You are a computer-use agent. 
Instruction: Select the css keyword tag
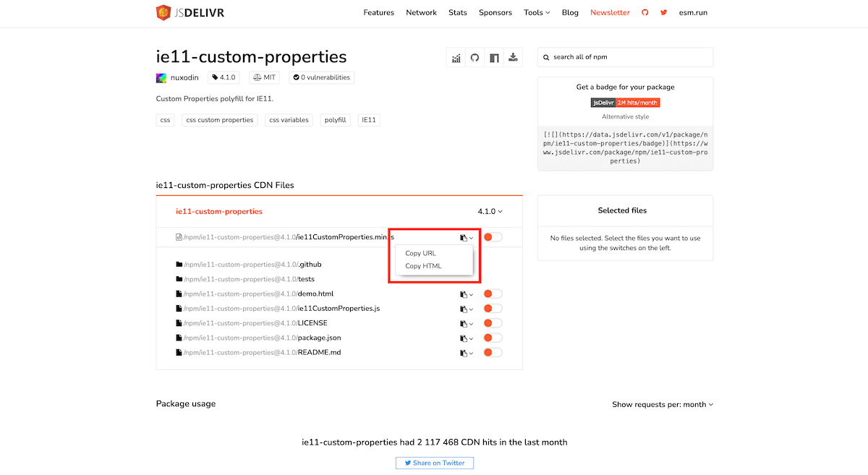click(x=166, y=120)
